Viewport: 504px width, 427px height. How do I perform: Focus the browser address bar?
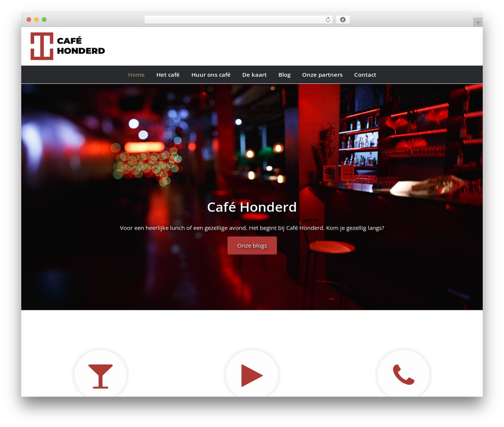pyautogui.click(x=238, y=20)
